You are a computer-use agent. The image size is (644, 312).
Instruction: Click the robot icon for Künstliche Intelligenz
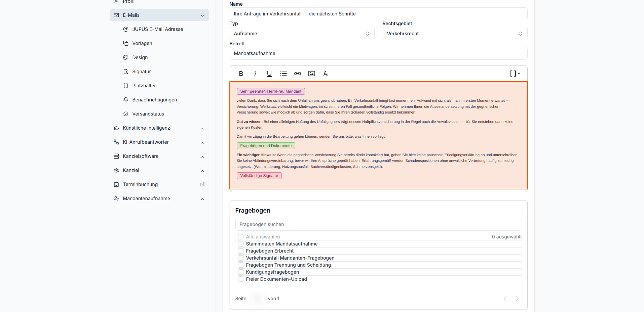(x=116, y=128)
